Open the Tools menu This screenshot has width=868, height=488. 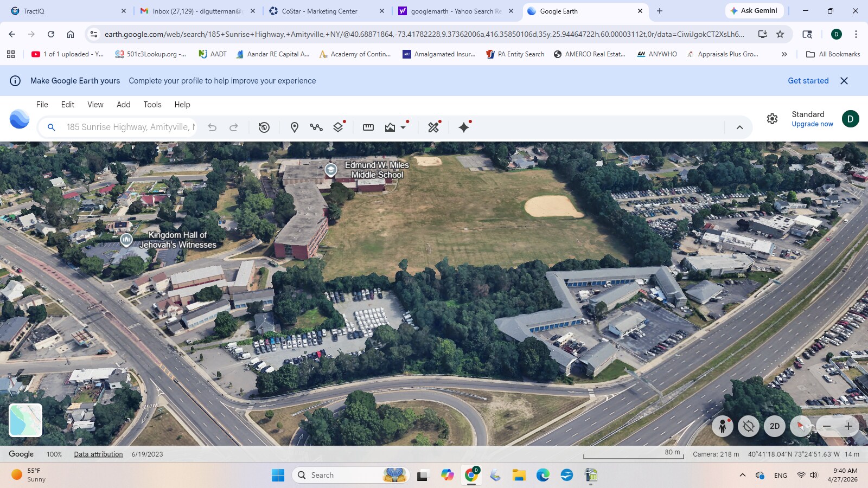click(152, 105)
